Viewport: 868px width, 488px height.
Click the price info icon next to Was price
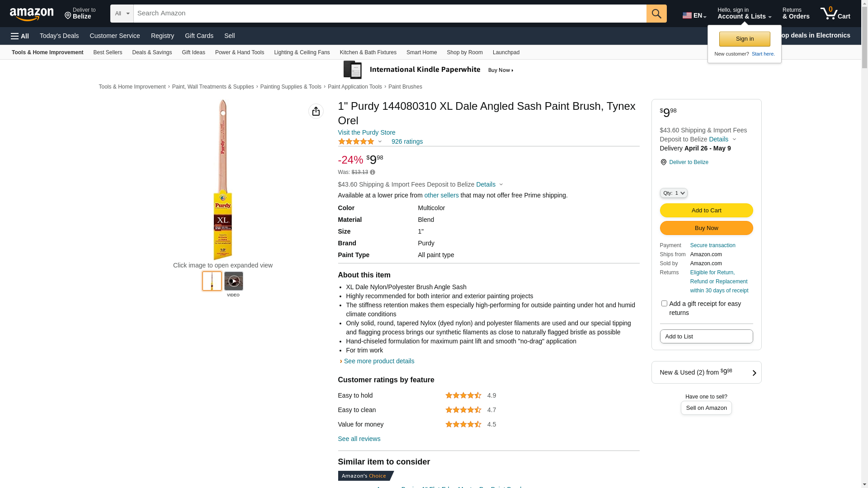coord(373,172)
